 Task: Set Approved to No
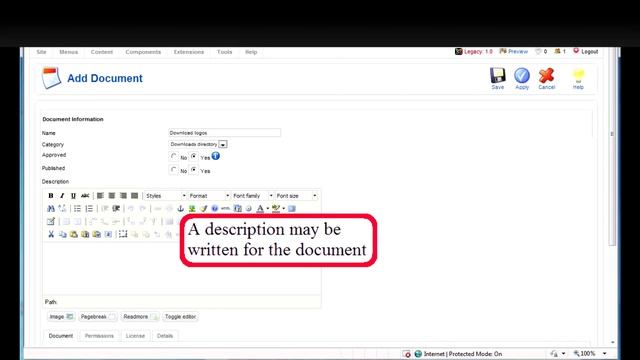174,157
